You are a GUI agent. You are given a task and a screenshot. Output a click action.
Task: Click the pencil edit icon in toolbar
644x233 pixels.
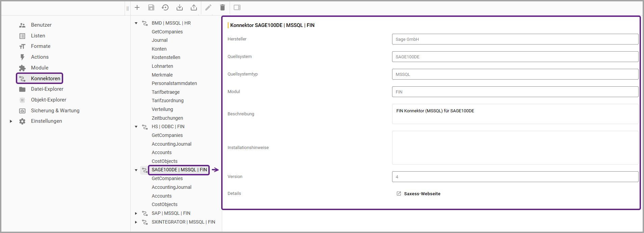click(x=208, y=7)
